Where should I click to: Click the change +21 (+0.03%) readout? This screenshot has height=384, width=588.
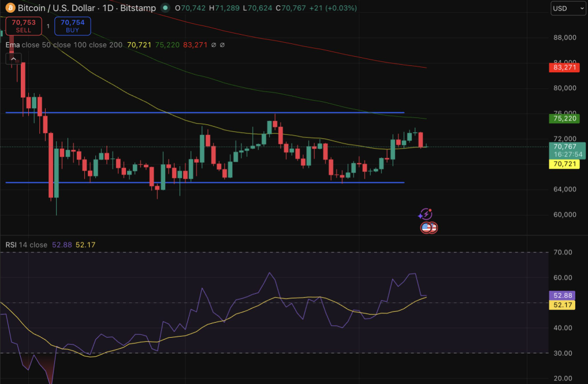click(333, 8)
